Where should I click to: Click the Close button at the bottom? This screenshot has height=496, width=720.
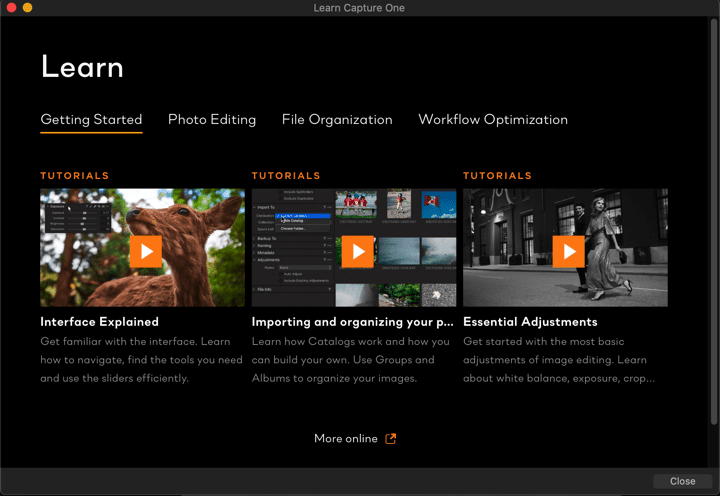click(x=682, y=481)
